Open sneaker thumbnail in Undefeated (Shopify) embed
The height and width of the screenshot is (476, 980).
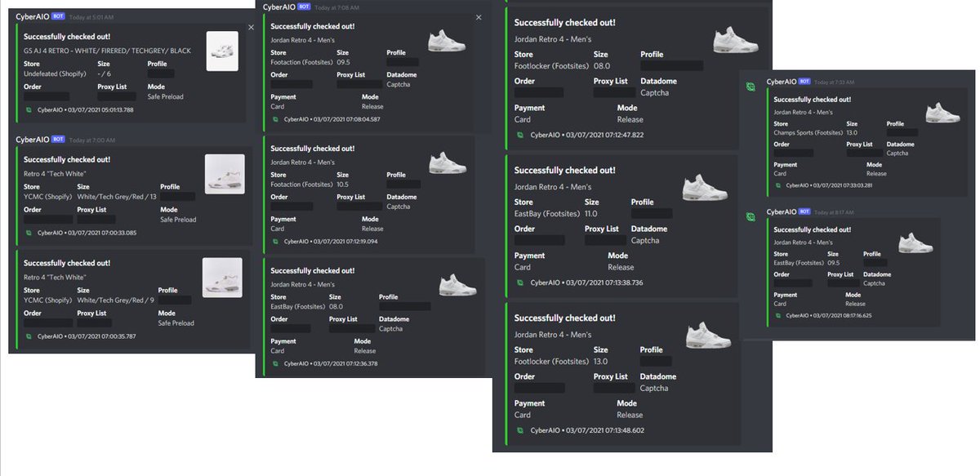click(222, 51)
